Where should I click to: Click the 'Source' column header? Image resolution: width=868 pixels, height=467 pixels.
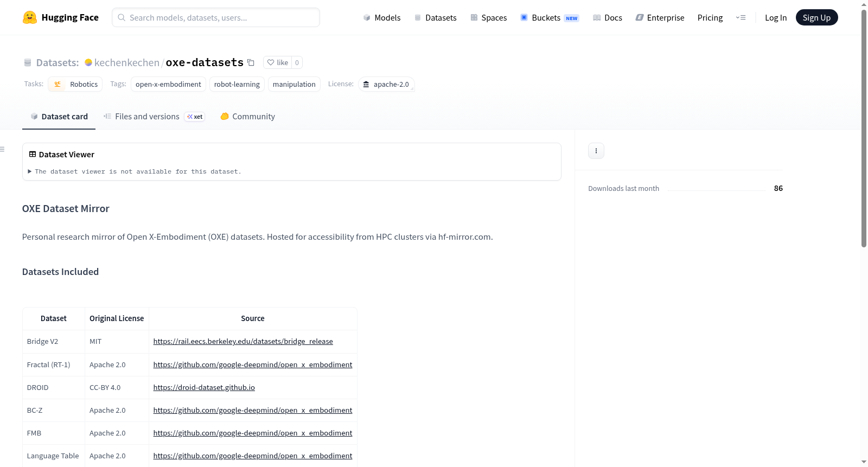(253, 318)
